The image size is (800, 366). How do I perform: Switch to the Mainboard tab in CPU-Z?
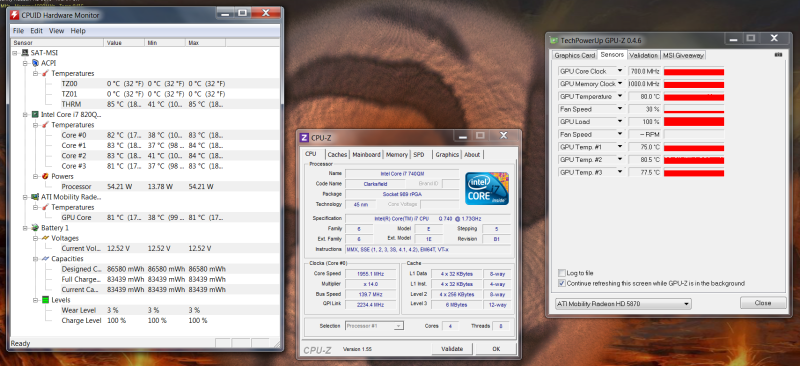click(366, 155)
